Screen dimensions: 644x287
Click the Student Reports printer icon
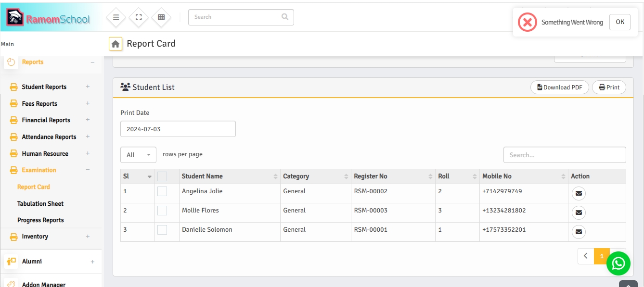pos(14,87)
